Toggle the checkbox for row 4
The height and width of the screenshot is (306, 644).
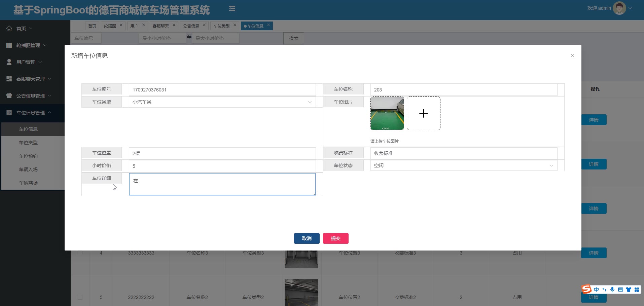tap(80, 253)
